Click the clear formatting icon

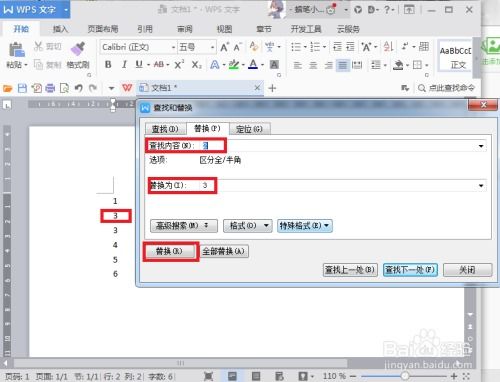(254, 47)
